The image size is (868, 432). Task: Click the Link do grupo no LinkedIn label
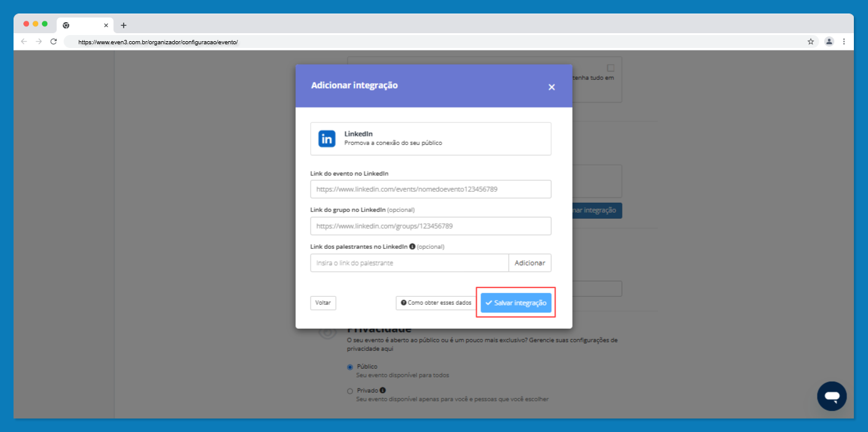point(348,210)
